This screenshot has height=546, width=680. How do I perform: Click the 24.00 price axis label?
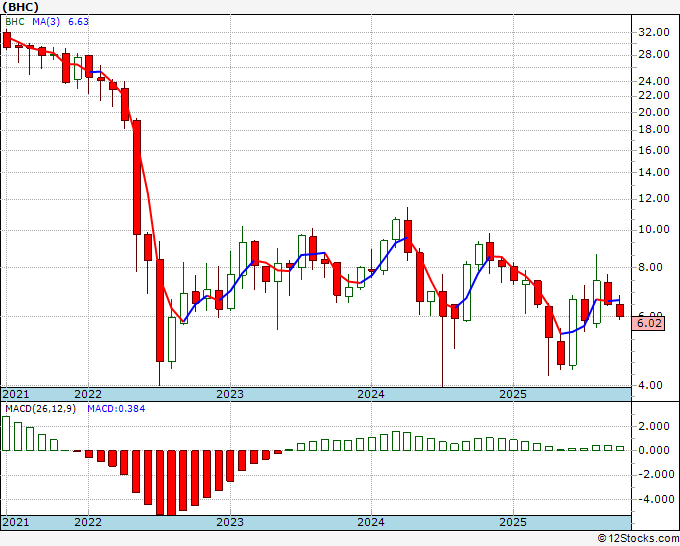[654, 81]
